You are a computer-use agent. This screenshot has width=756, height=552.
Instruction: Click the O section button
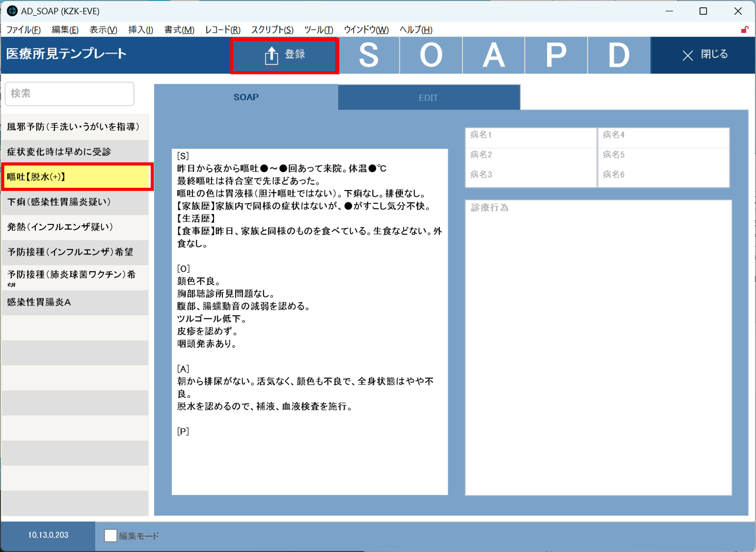(431, 55)
